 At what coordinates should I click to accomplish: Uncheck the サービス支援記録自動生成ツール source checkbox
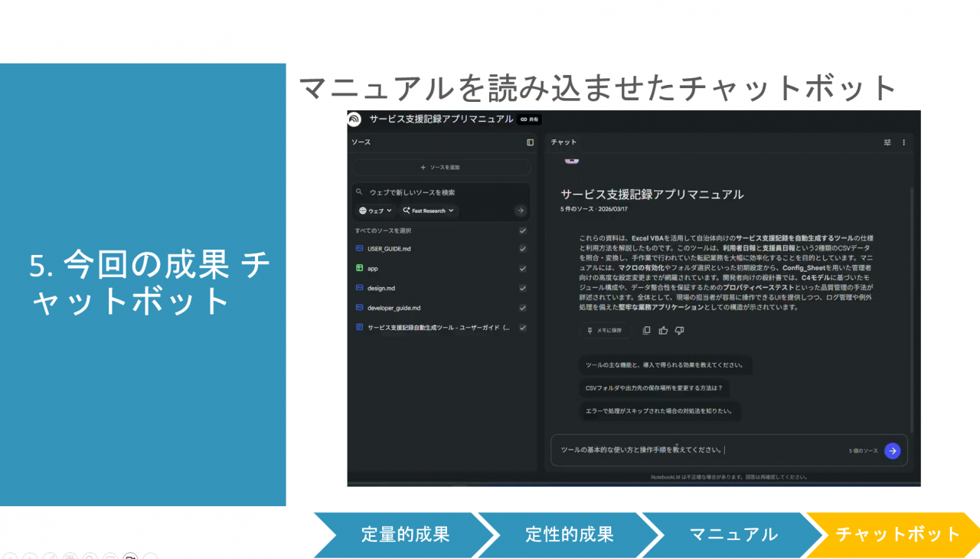(523, 328)
